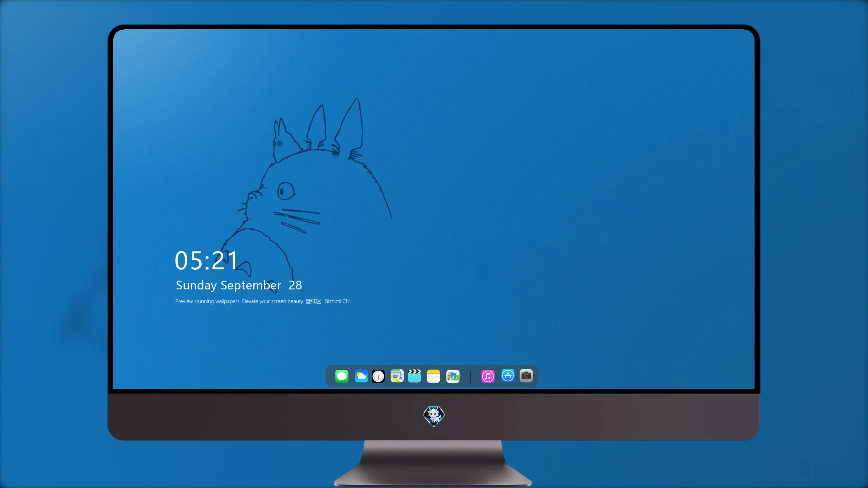868x488 pixels.
Task: Launch the Weather app from the dock
Action: pos(361,376)
